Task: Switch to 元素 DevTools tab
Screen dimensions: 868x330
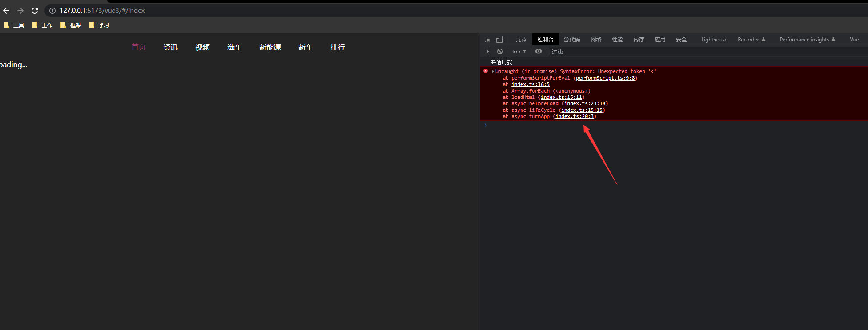Action: pos(521,40)
